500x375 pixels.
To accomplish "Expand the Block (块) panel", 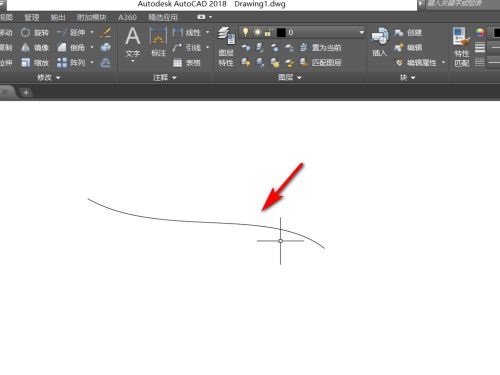I will (407, 78).
